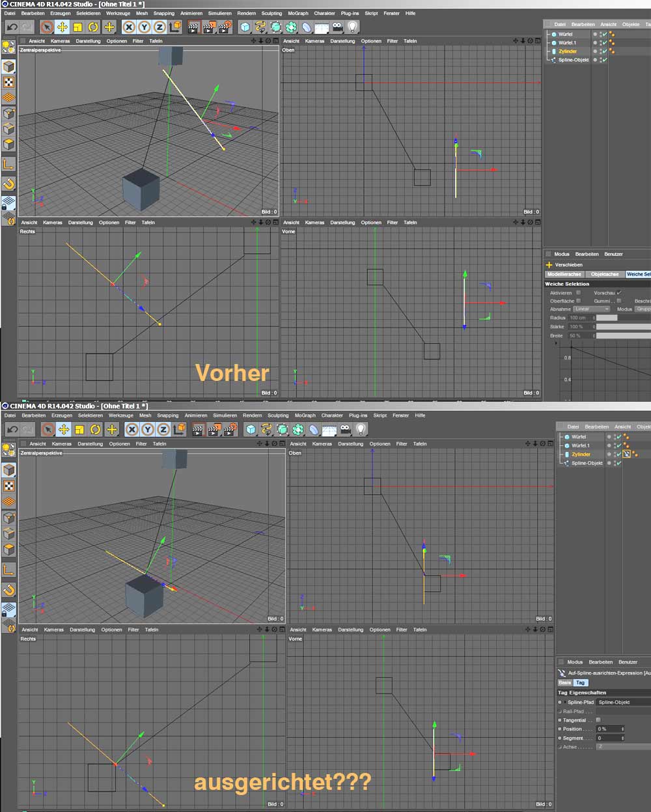Pick Scale tool in lower window toolbar

click(79, 429)
